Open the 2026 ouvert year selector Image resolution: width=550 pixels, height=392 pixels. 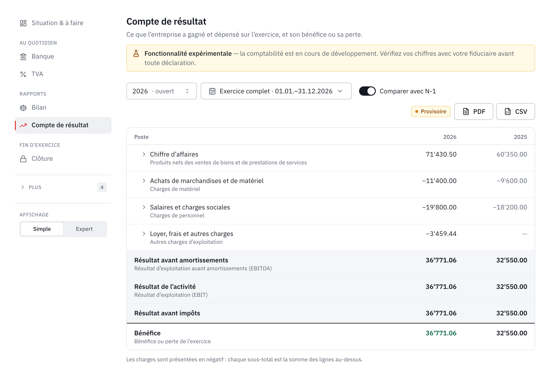pos(161,91)
